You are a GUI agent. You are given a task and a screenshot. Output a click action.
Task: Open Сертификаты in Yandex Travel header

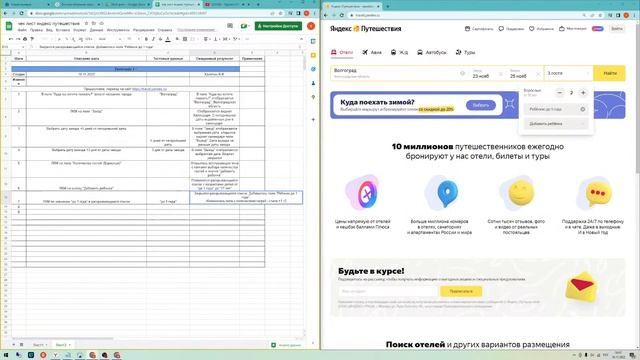479,29
